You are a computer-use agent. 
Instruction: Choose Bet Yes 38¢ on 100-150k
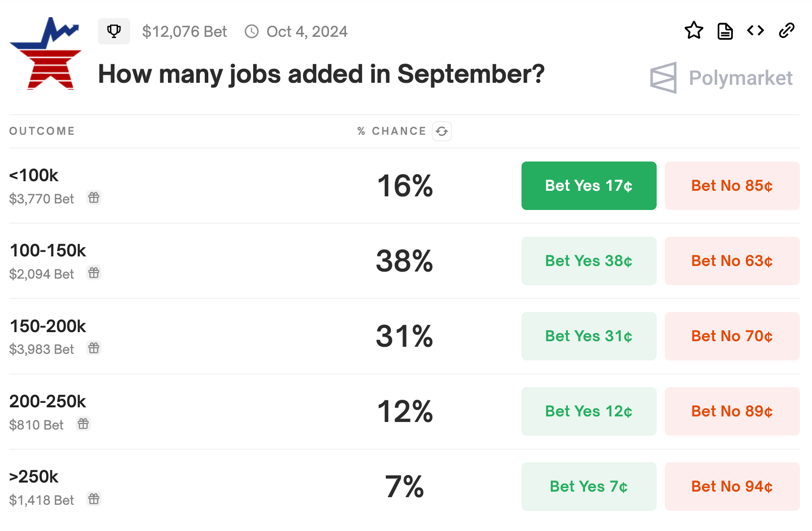(589, 261)
